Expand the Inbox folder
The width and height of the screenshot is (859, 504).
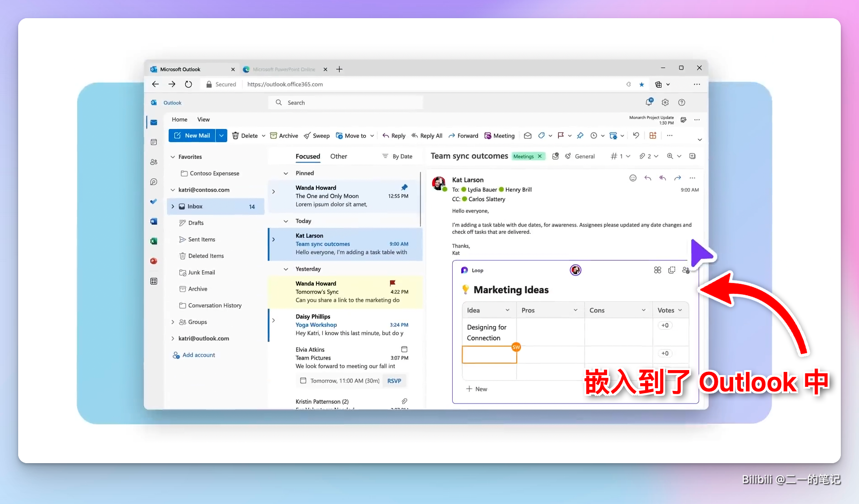pos(173,206)
